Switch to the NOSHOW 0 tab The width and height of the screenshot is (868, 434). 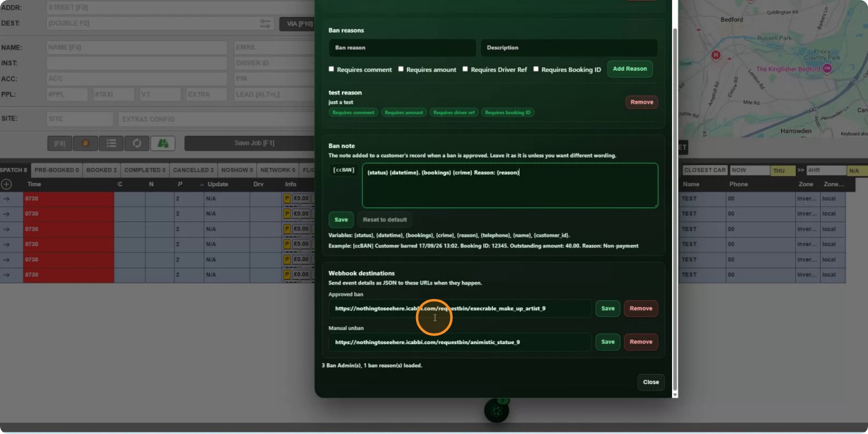pyautogui.click(x=237, y=170)
